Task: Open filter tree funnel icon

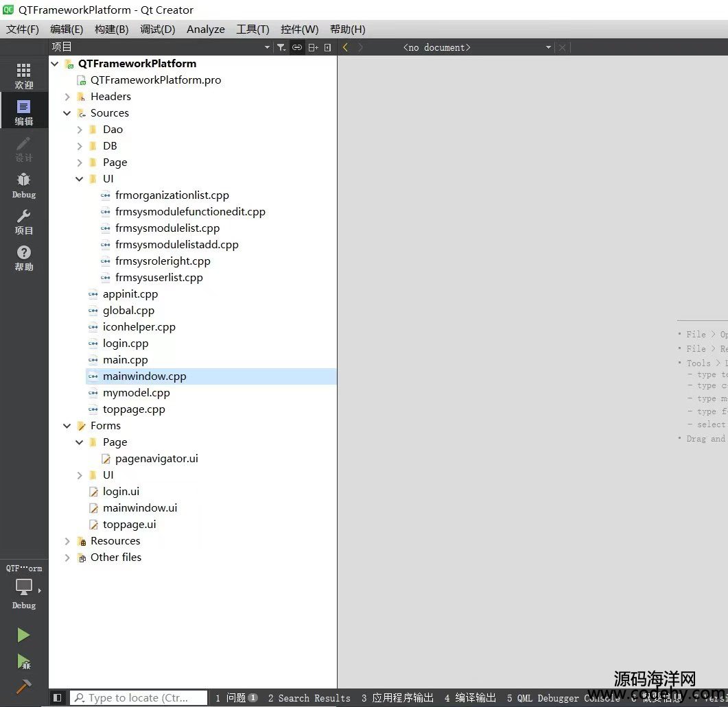Action: [281, 47]
